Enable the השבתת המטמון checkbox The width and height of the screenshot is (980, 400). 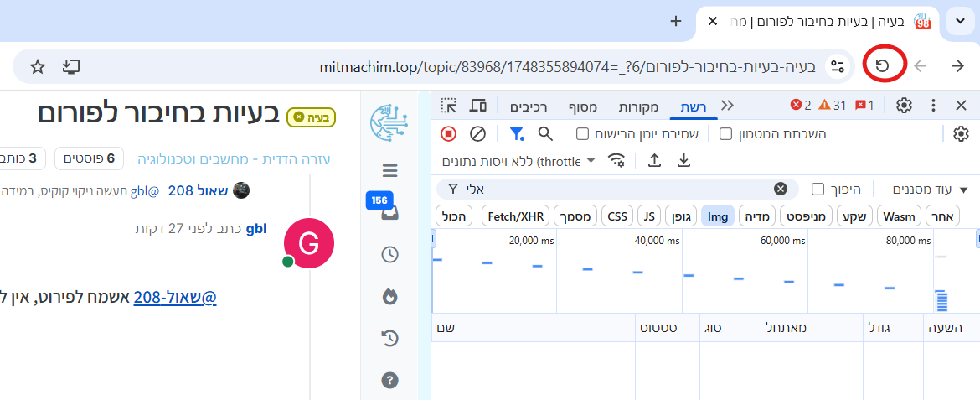pos(726,134)
